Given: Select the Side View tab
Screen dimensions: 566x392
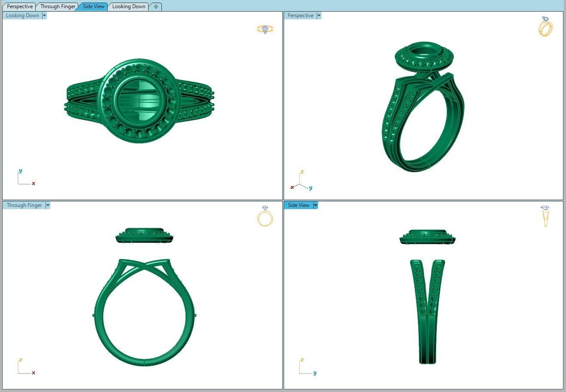Looking at the screenshot, I should [93, 6].
